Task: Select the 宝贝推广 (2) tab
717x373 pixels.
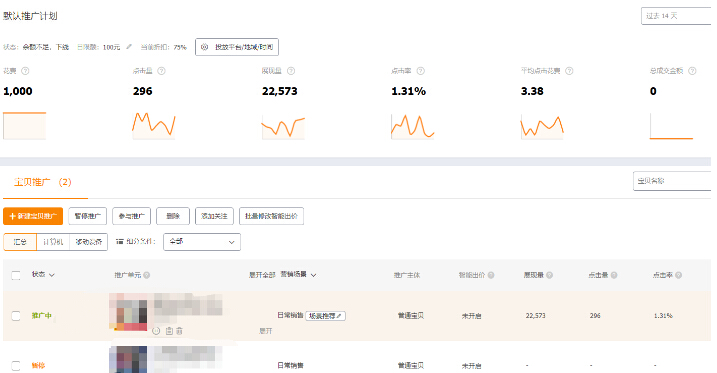Action: [x=43, y=182]
